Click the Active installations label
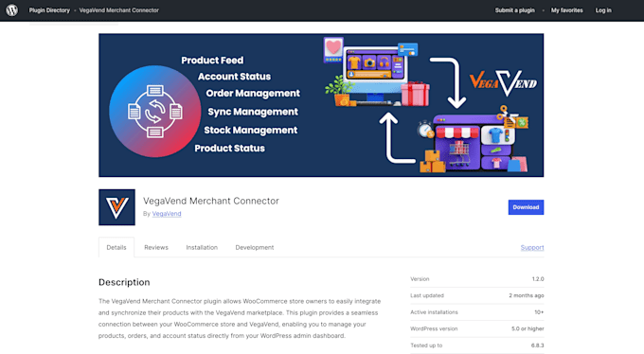This screenshot has height=354, width=644. [x=434, y=312]
